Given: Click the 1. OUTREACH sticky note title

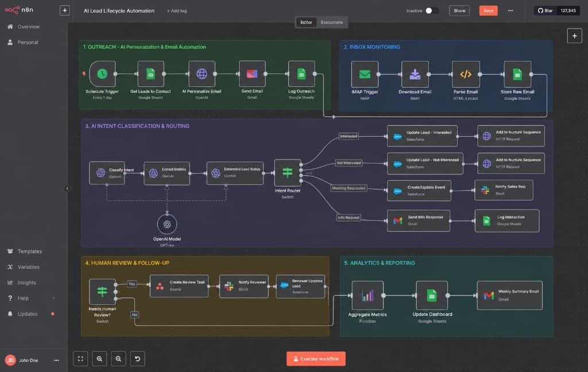Looking at the screenshot, I should coord(144,47).
